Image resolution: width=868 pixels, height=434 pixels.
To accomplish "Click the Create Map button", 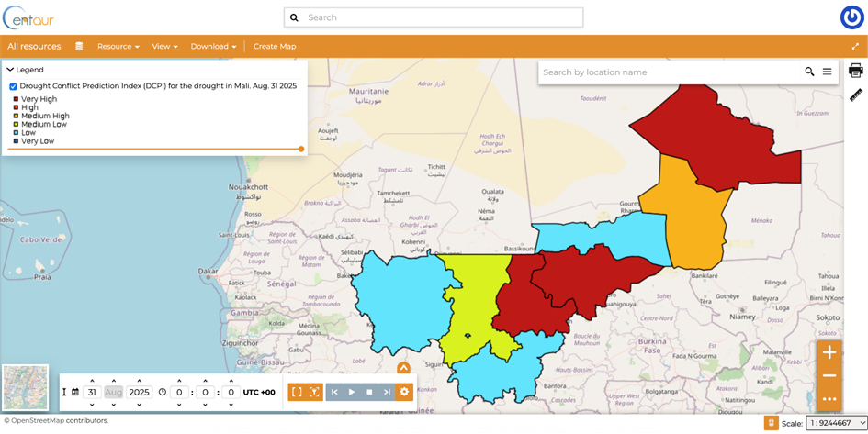I will coord(275,46).
